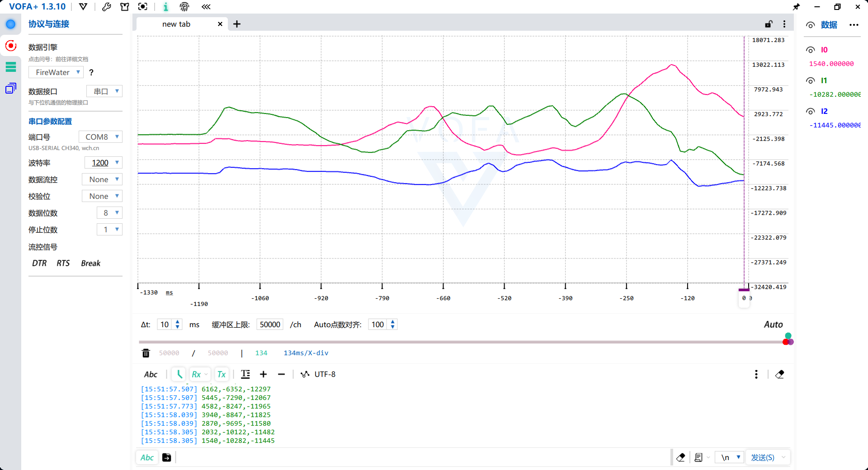The image size is (868, 470).
Task: Open the info icon
Action: pos(166,7)
